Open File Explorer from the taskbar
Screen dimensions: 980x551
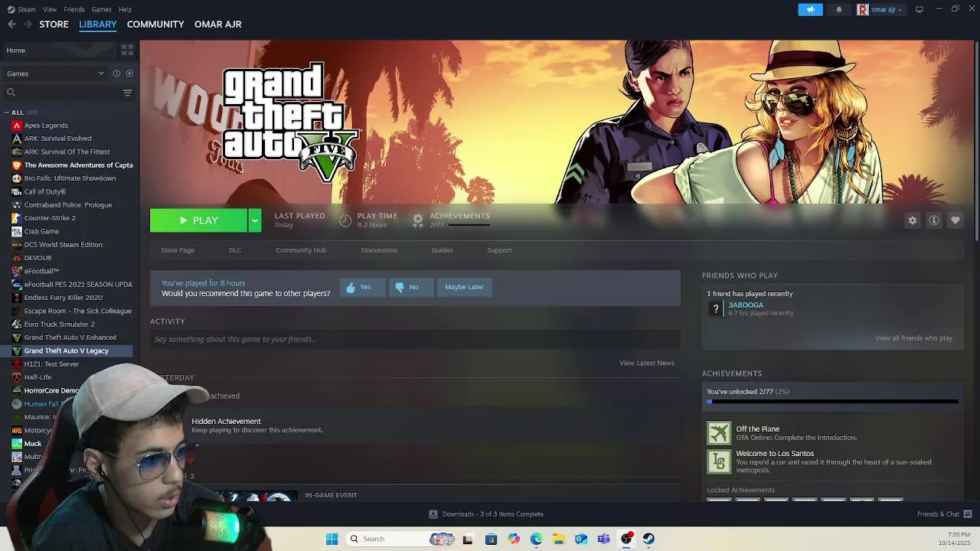[559, 539]
